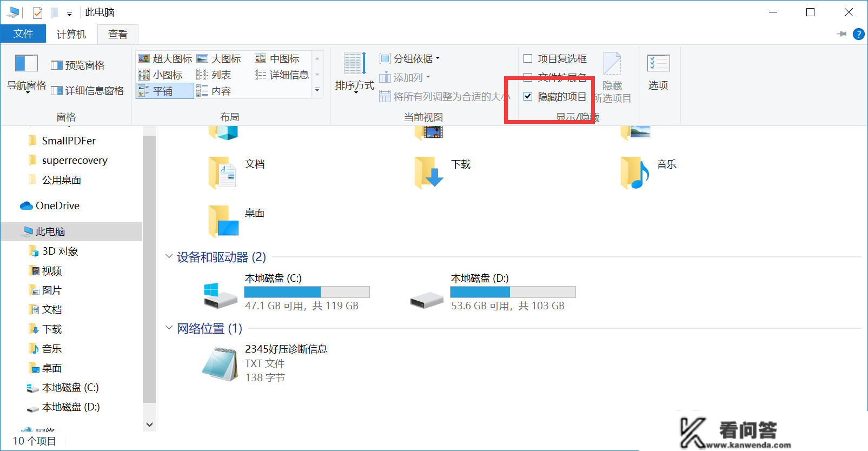Image resolution: width=868 pixels, height=451 pixels.
Task: Toggle the 详细信息窗格 details pane
Action: point(88,91)
